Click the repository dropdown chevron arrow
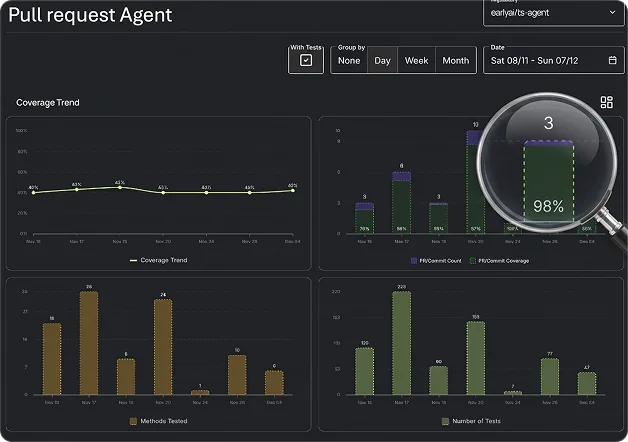The image size is (628, 442). pos(612,12)
